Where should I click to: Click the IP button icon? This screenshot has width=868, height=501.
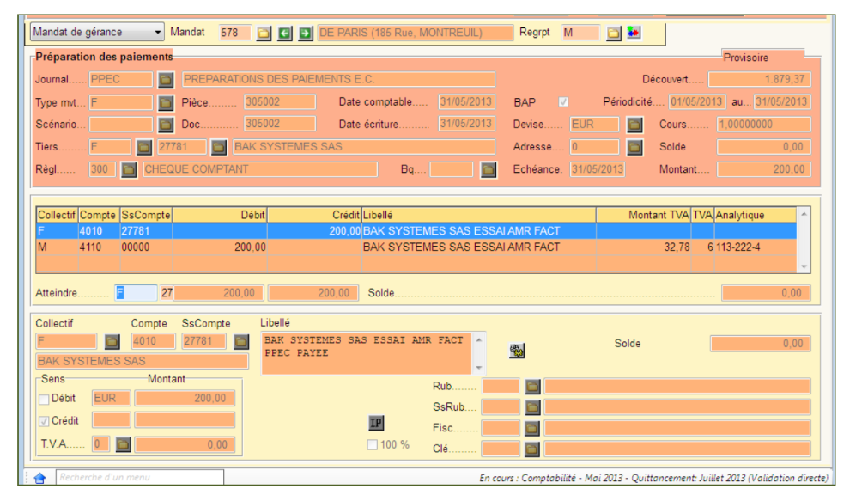376,423
